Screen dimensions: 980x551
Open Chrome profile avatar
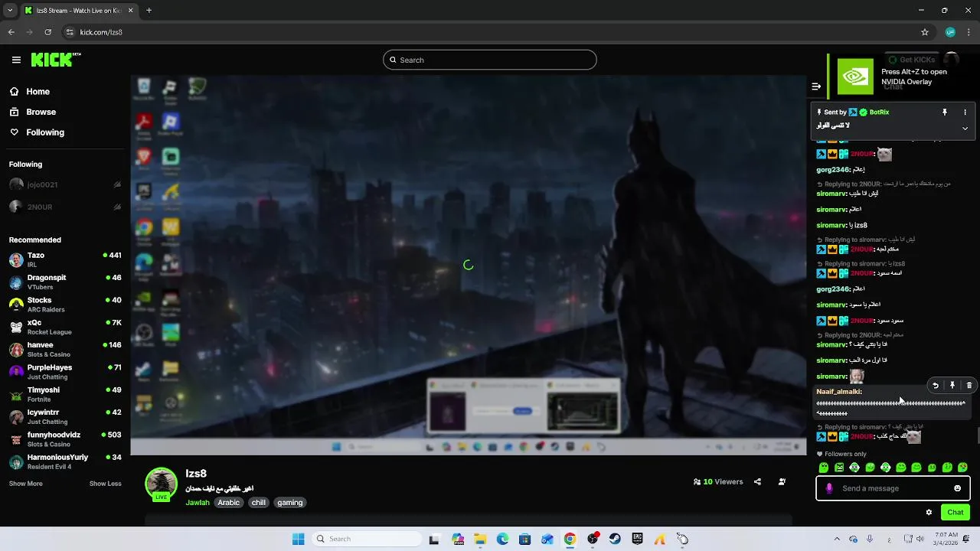[950, 32]
